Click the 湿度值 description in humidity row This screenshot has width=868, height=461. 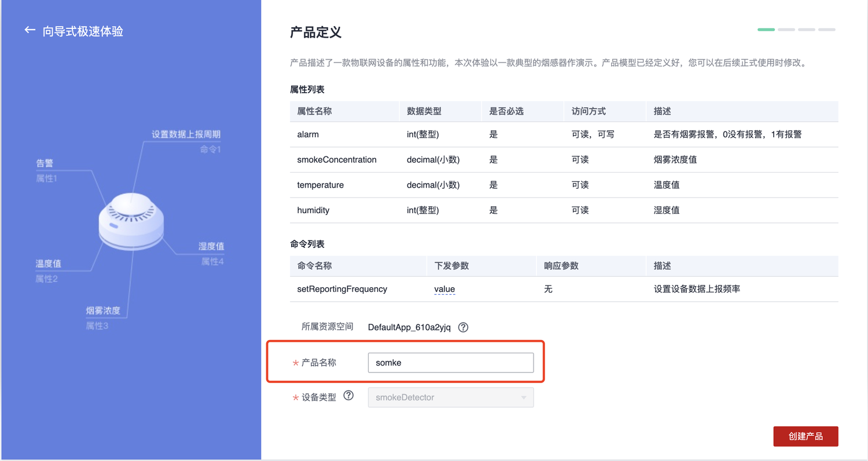(x=667, y=210)
